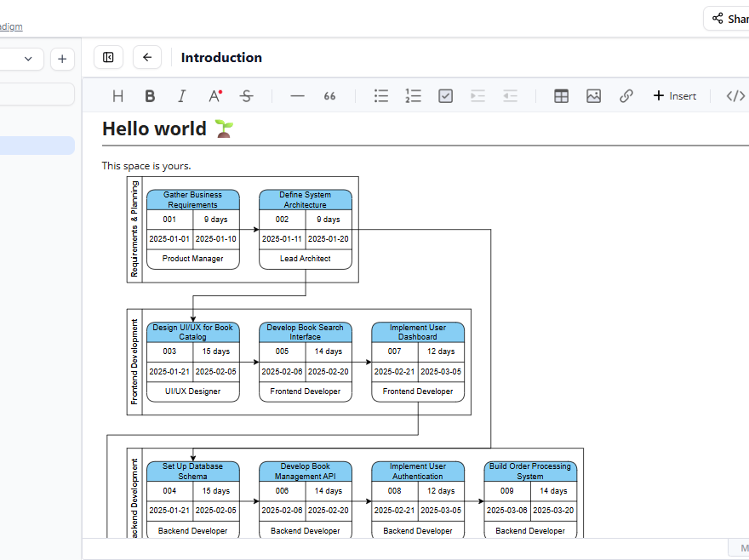Insert an image using the toolbar
The image size is (749, 560).
(x=593, y=95)
